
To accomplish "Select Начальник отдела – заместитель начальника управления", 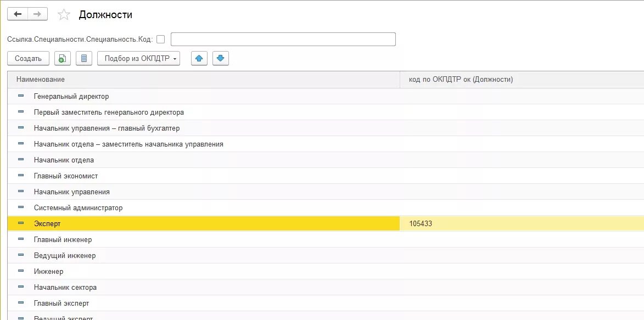I will (326, 144).
